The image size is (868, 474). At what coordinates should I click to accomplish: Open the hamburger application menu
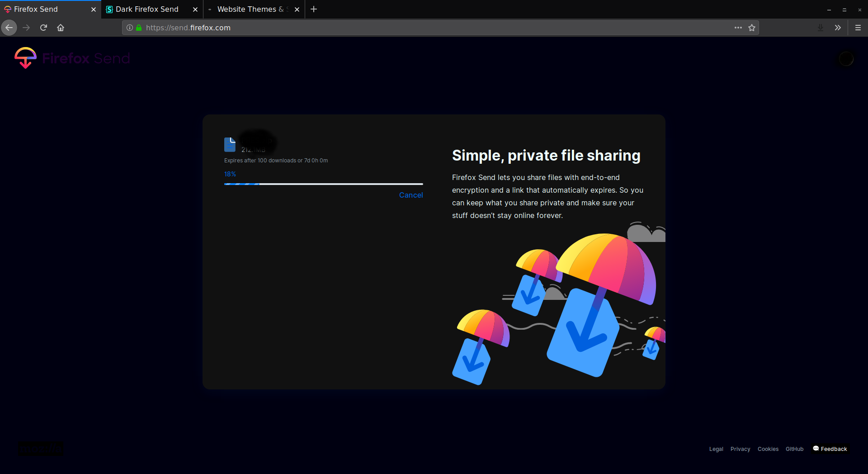coord(858,28)
